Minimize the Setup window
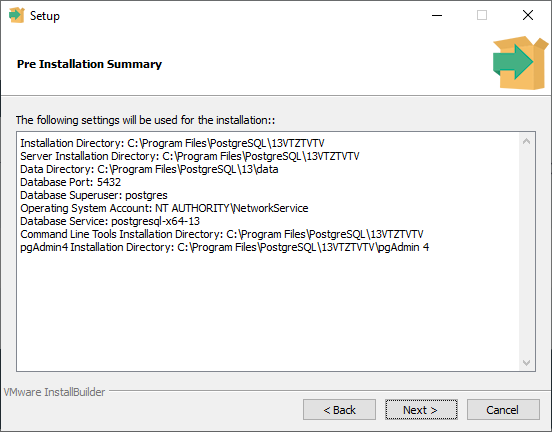The image size is (552, 432). pyautogui.click(x=437, y=15)
